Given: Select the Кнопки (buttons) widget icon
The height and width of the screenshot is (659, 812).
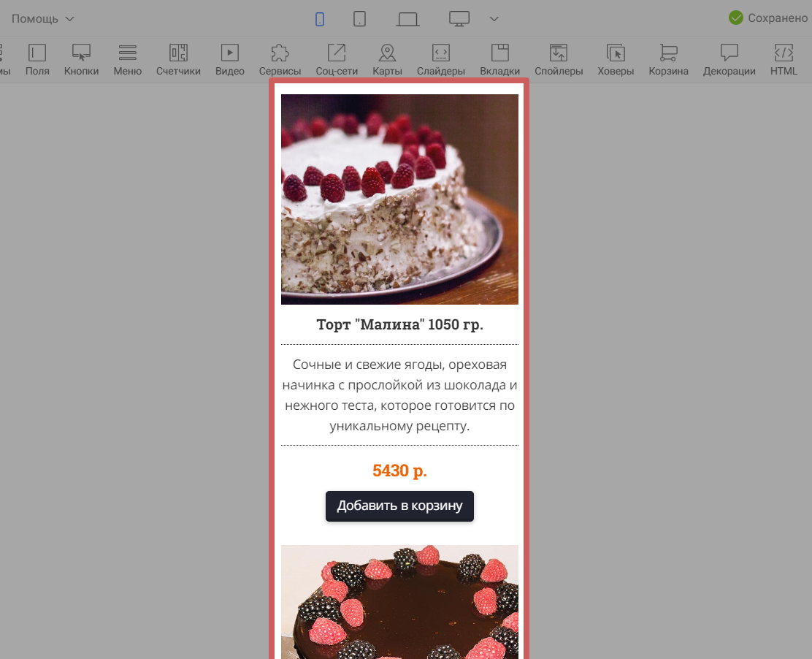Looking at the screenshot, I should pyautogui.click(x=81, y=53).
